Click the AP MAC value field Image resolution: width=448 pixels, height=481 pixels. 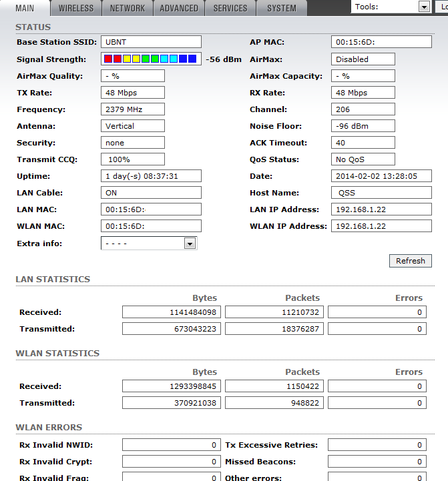pos(381,42)
